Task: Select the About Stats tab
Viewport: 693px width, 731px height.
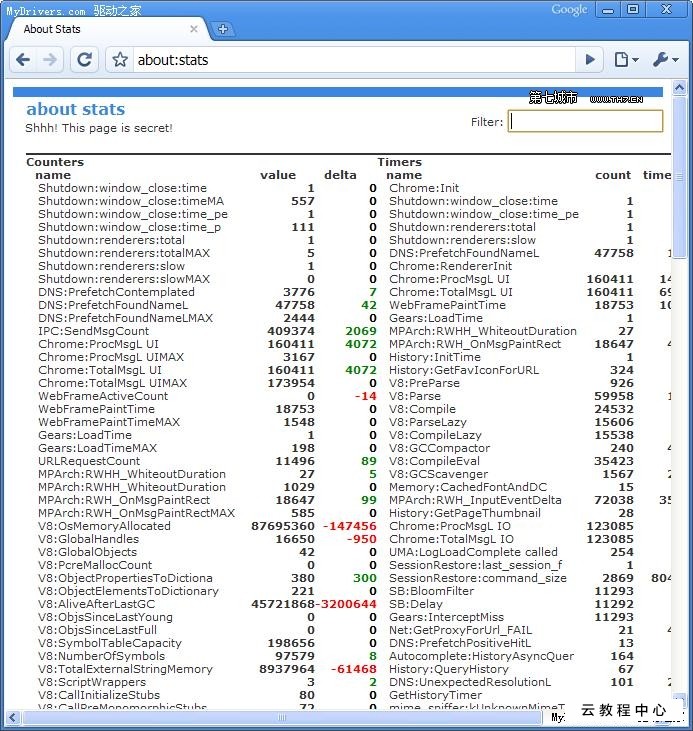Action: (107, 29)
